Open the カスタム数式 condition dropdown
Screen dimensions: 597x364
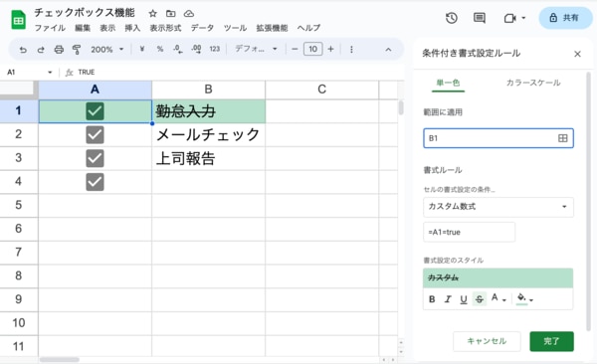[498, 207]
